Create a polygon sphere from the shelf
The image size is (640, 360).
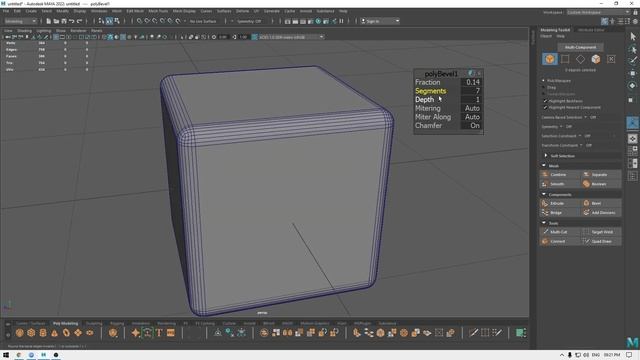click(20, 333)
